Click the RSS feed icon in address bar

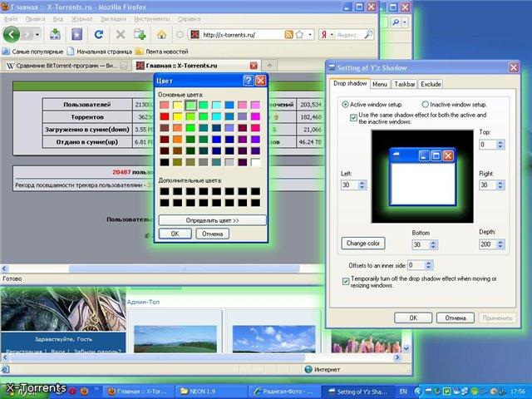[x=288, y=35]
